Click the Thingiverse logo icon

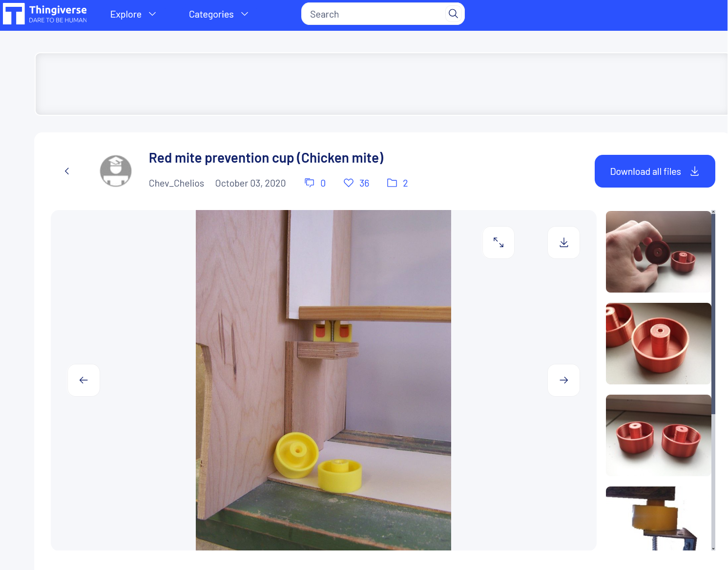pyautogui.click(x=14, y=14)
